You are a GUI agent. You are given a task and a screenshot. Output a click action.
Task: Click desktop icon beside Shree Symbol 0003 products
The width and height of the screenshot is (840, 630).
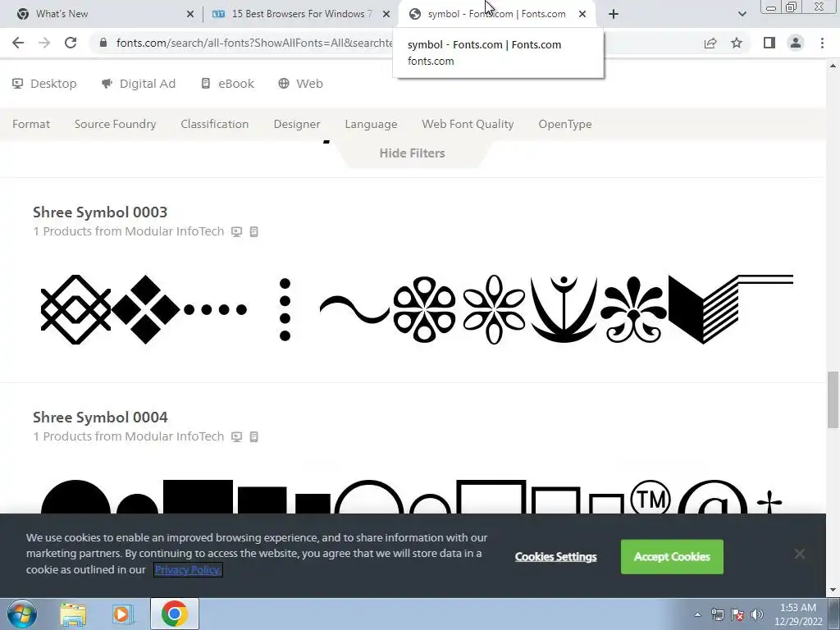237,232
